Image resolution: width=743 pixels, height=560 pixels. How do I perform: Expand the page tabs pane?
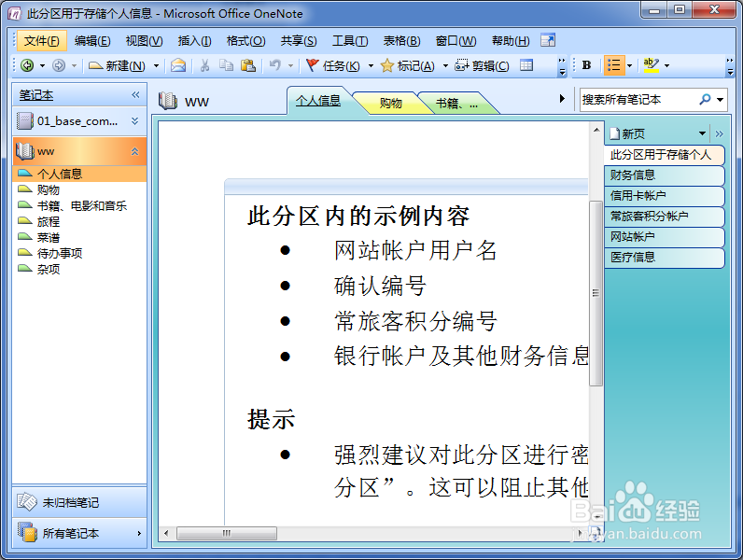720,134
